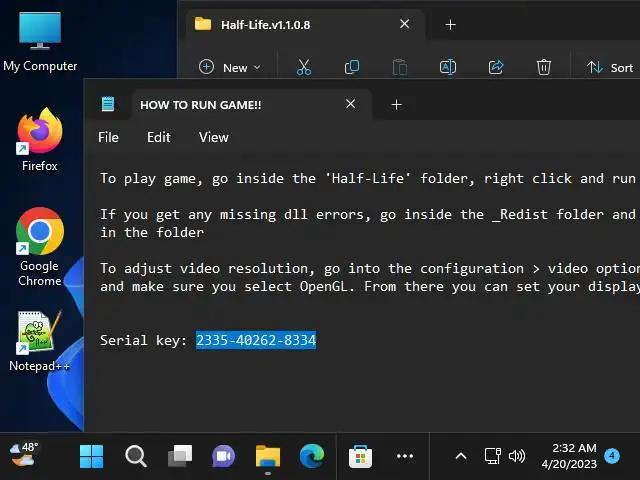The image size is (640, 480).
Task: Click the Notepad app icon in title bar
Action: (x=108, y=104)
